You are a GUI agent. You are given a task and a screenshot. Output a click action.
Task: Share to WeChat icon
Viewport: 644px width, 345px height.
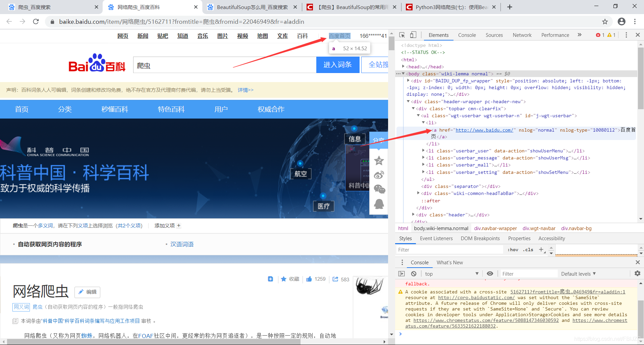(x=379, y=189)
